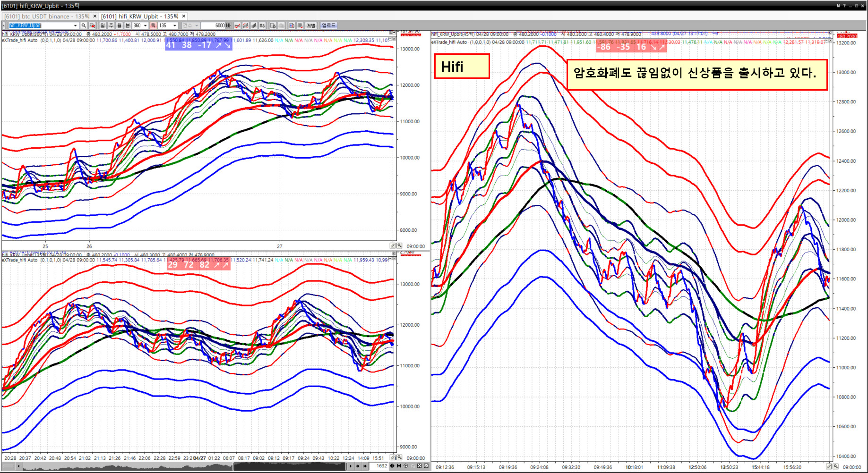
Task: Close the btc_USDT_binance tab
Action: click(x=95, y=16)
